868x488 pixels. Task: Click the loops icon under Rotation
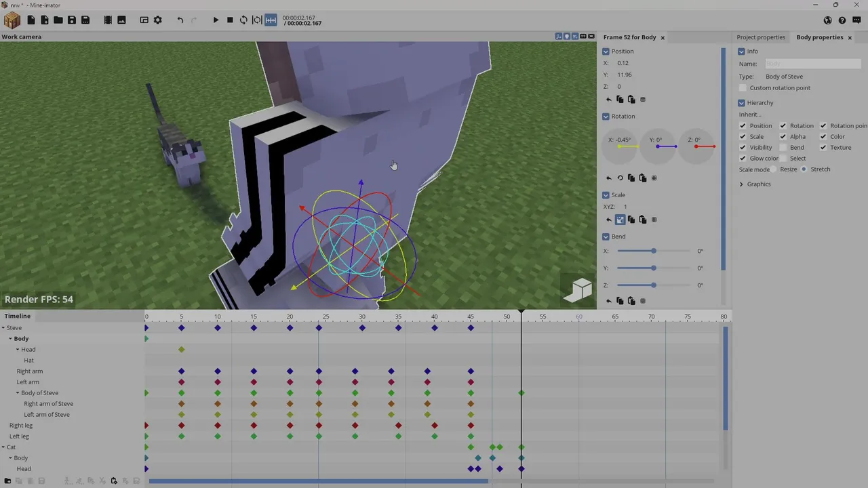[x=620, y=178]
